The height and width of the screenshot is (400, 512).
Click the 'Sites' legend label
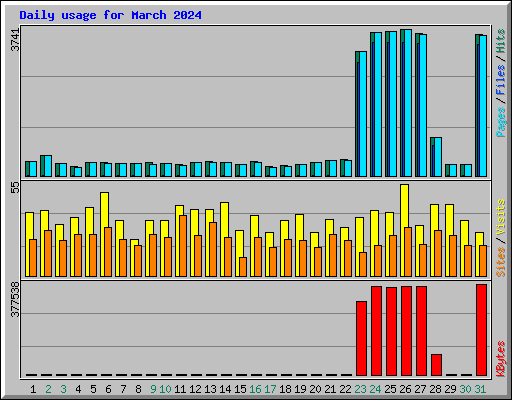pyautogui.click(x=501, y=262)
